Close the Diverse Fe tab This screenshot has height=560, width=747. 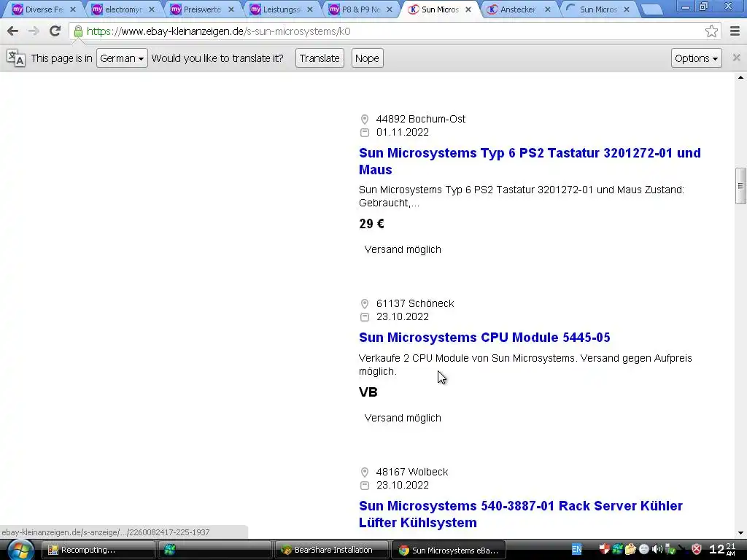tap(72, 9)
